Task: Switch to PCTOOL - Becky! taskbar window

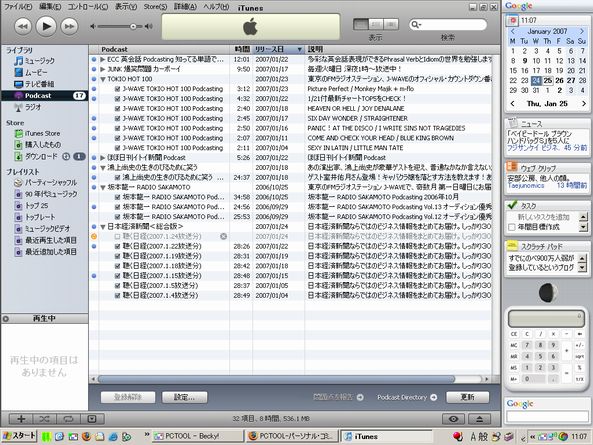Action: pos(198,436)
